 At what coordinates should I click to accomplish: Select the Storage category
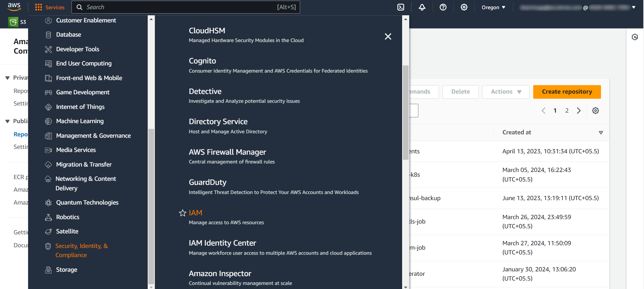pos(66,270)
